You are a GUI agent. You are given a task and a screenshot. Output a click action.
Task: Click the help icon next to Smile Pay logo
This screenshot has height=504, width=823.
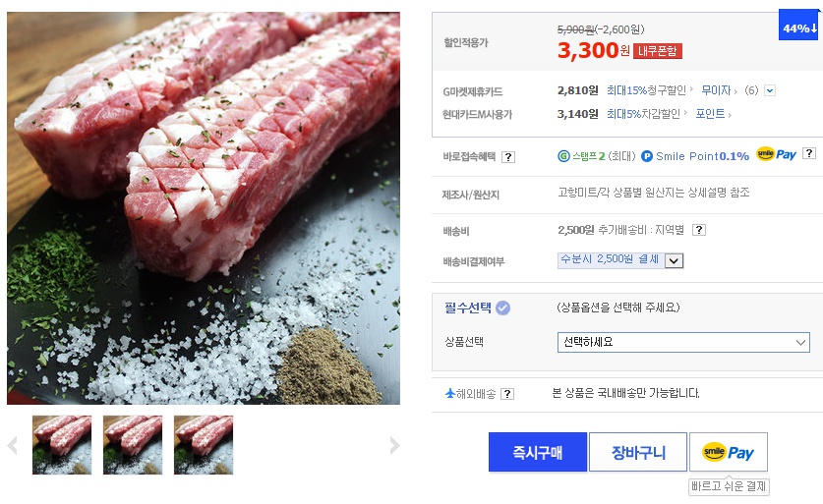[808, 153]
